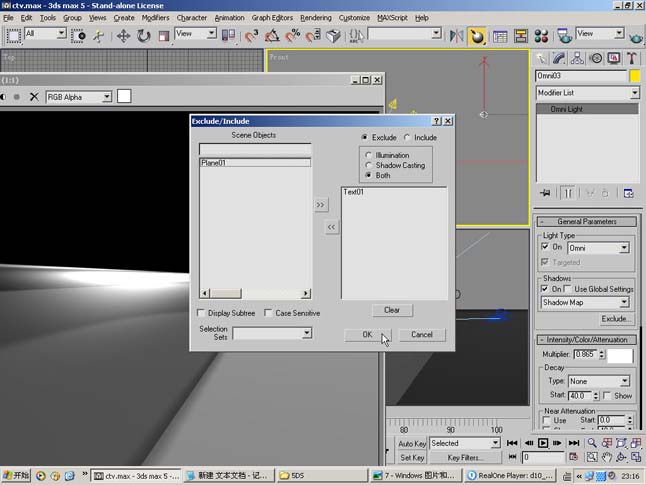Open the Customize menu
Viewport: 646px width, 485px height.
(x=354, y=18)
